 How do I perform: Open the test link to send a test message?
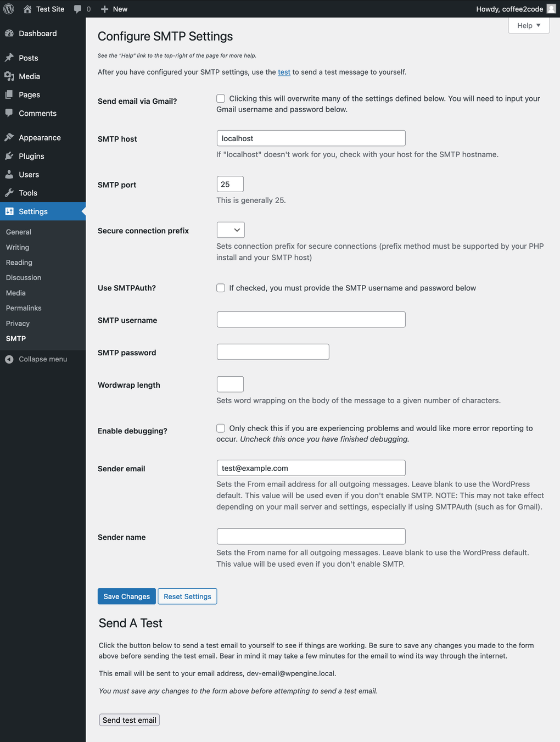[284, 72]
